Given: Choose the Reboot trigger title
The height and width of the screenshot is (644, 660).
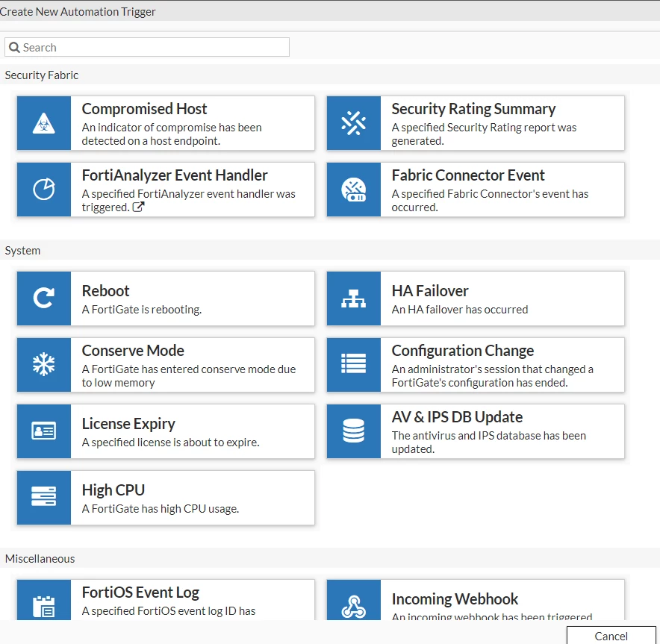Looking at the screenshot, I should coord(106,291).
